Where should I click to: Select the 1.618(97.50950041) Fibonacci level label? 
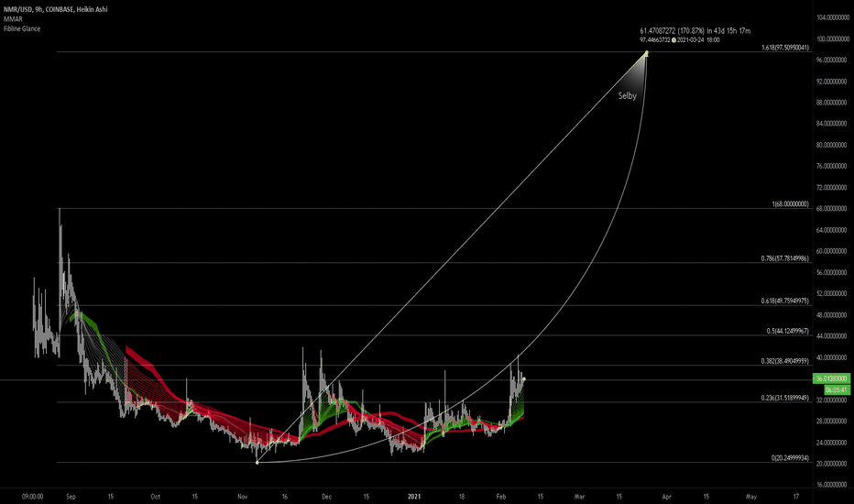[785, 48]
